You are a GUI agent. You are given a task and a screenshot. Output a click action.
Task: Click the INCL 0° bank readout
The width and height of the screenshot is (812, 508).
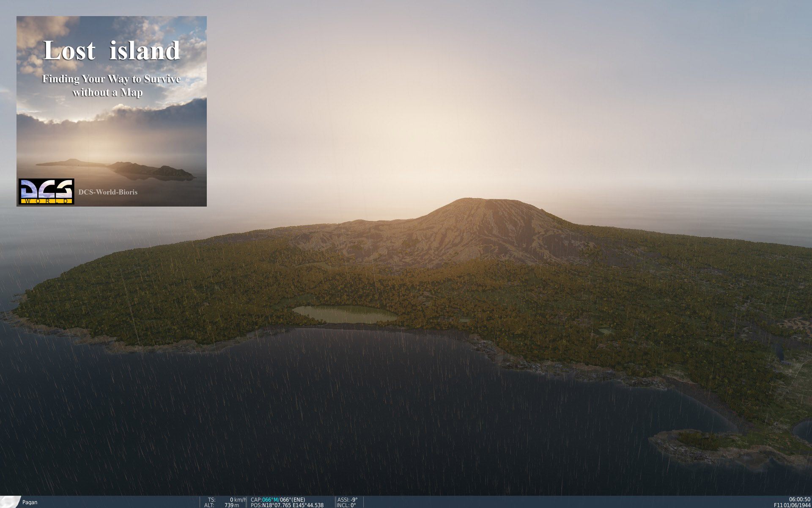point(347,505)
